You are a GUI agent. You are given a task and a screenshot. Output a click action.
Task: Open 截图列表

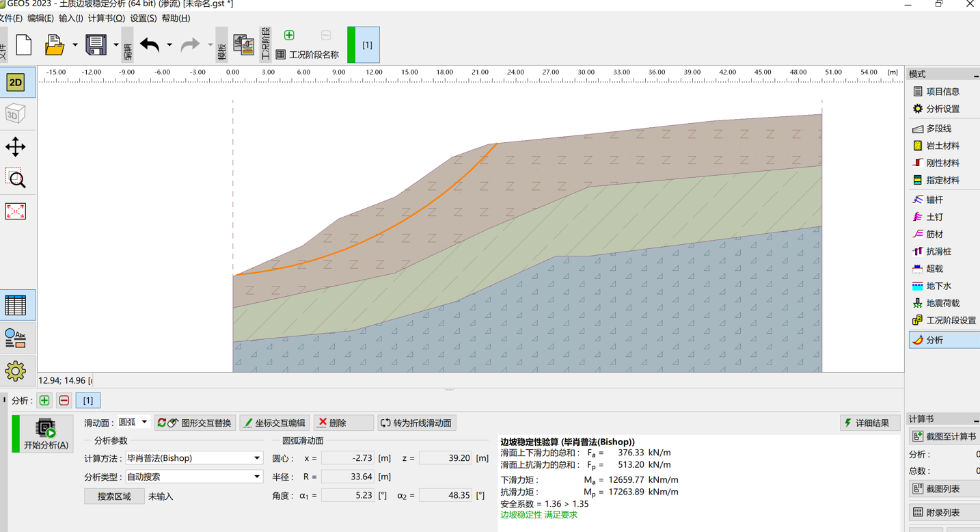pyautogui.click(x=946, y=489)
